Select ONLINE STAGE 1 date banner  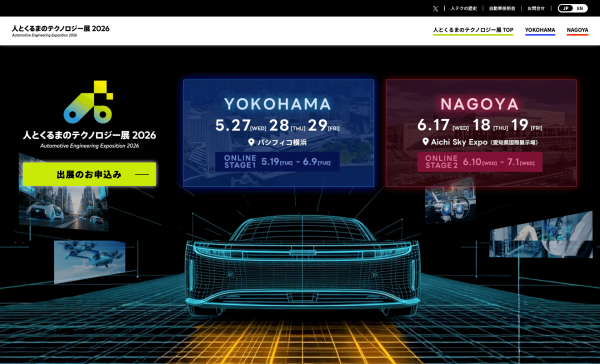tap(277, 162)
